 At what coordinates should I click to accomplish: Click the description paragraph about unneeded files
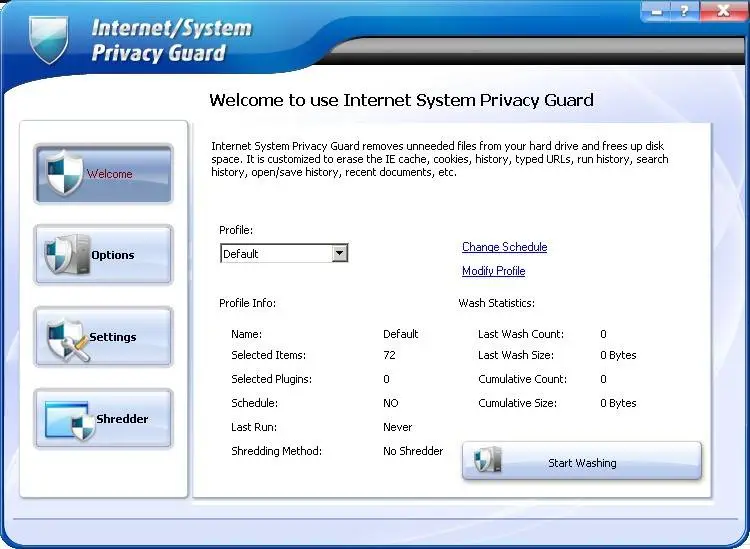coord(440,159)
